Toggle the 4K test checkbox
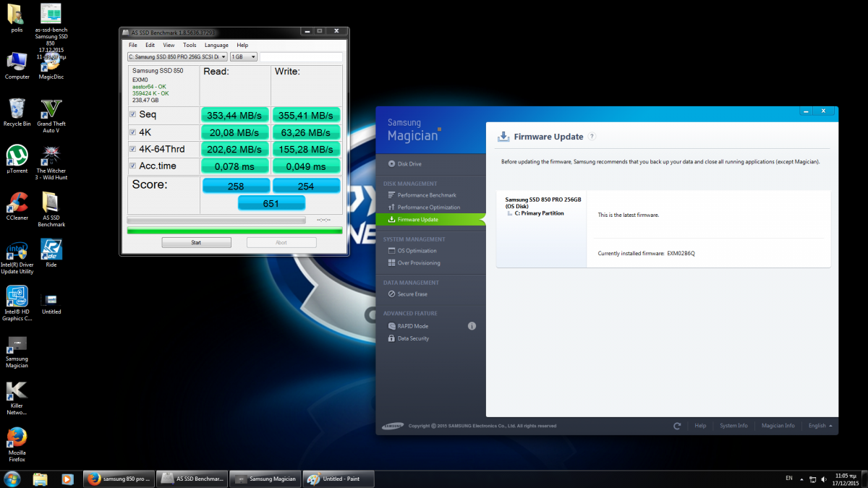Image resolution: width=868 pixels, height=488 pixels. [132, 132]
